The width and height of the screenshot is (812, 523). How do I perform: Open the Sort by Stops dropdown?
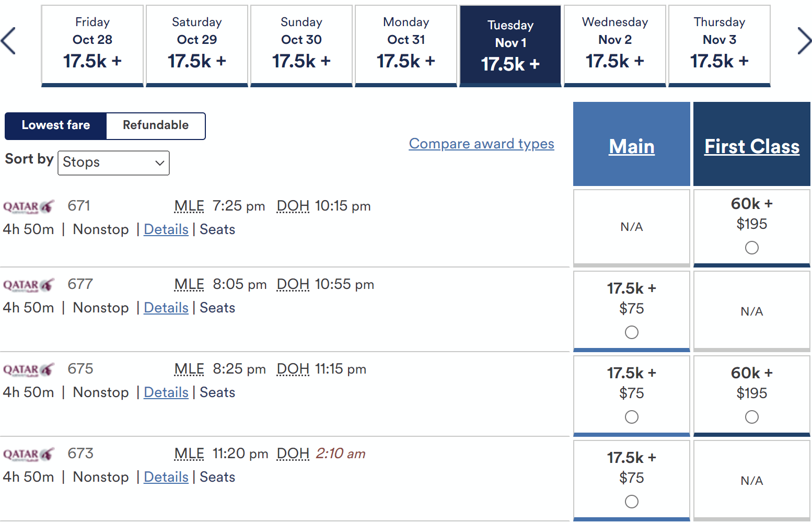(113, 162)
